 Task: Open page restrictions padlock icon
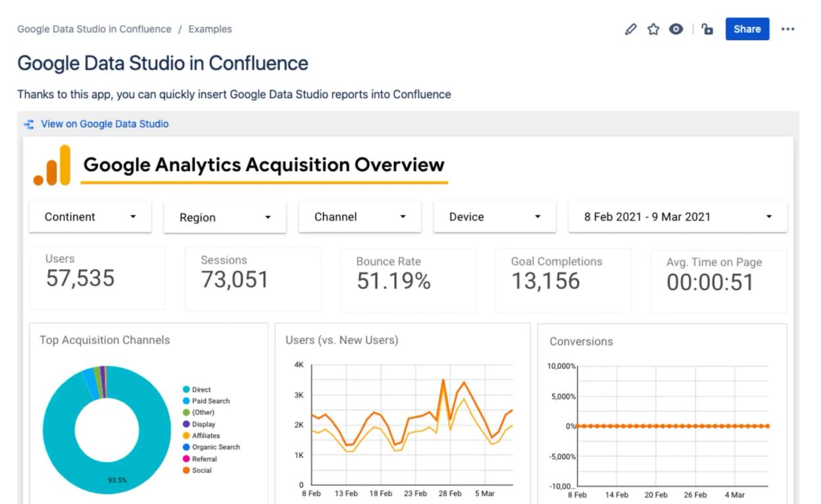tap(707, 29)
